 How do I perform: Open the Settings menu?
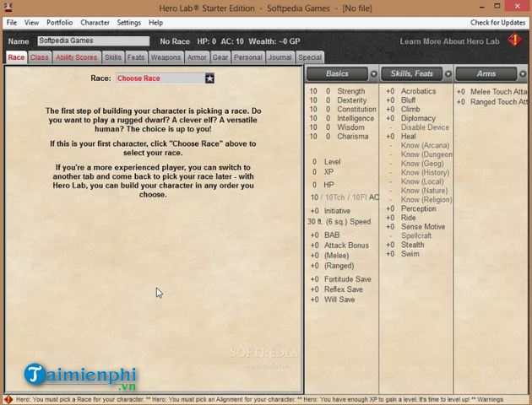click(x=129, y=23)
